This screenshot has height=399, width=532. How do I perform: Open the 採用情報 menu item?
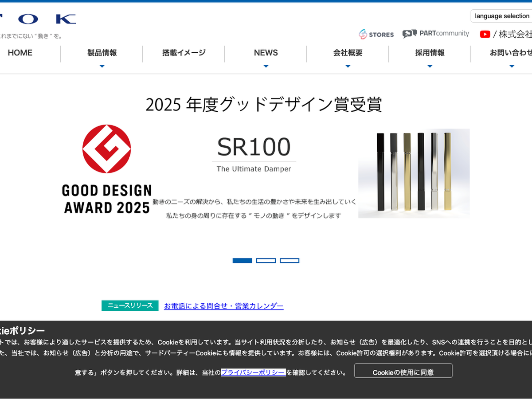point(430,53)
